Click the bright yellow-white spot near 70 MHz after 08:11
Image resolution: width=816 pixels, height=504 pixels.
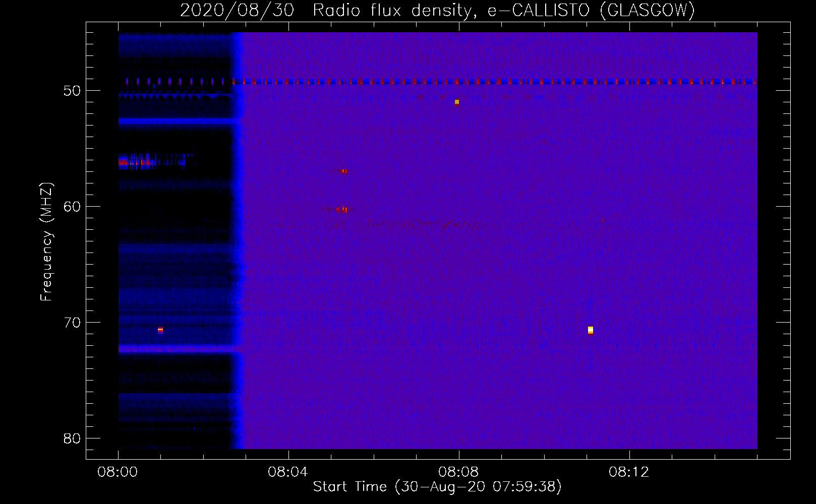click(590, 330)
